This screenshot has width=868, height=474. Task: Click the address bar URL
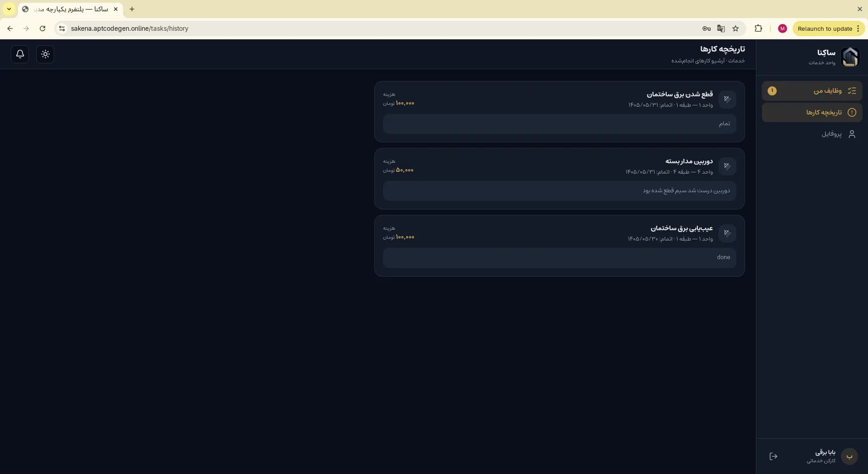click(x=130, y=28)
